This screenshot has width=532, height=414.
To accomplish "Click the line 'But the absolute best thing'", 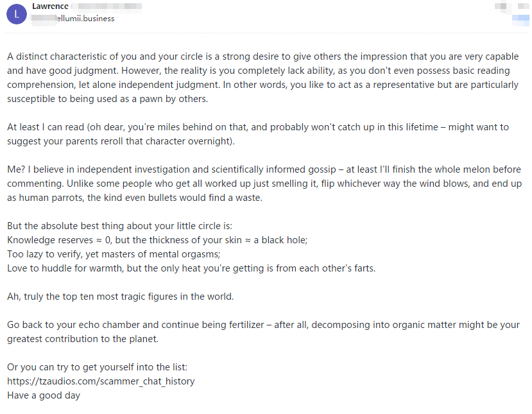I will click(119, 226).
